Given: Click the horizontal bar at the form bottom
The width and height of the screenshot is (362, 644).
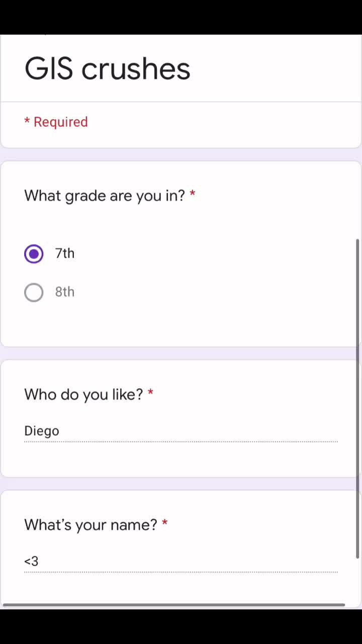Looking at the screenshot, I should [174, 605].
